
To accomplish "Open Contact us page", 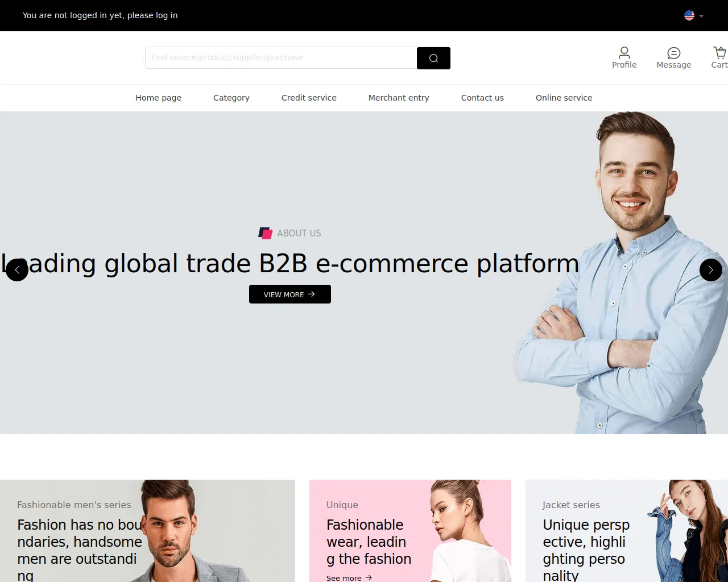I will click(x=482, y=98).
